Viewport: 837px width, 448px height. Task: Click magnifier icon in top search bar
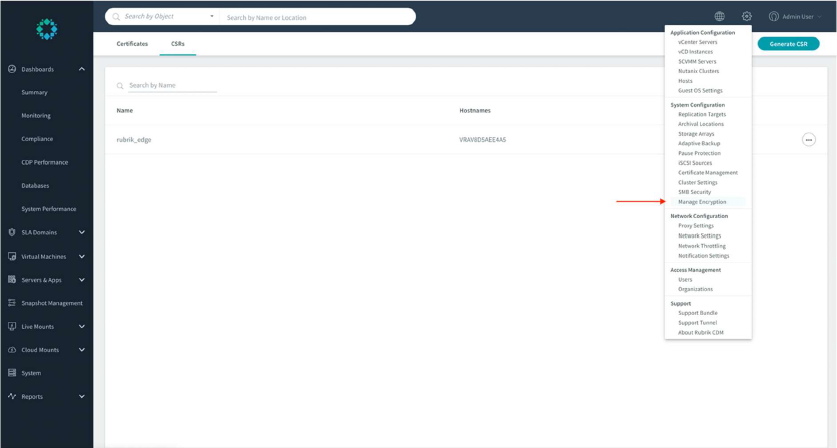(116, 17)
